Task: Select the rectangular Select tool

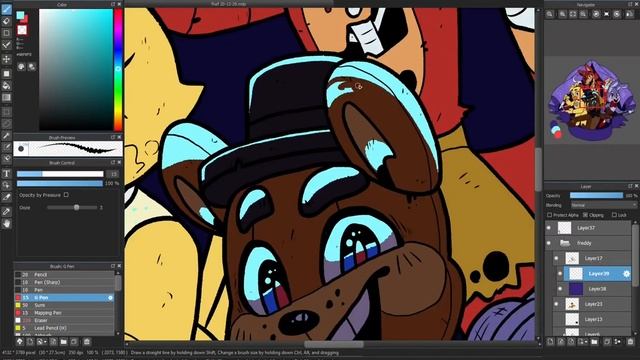Action: pos(7,111)
